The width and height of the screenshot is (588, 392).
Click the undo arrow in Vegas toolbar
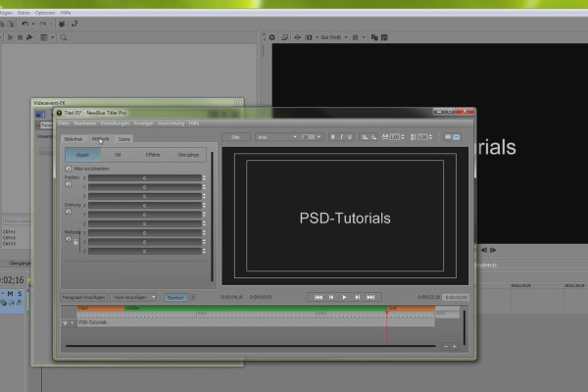25,24
